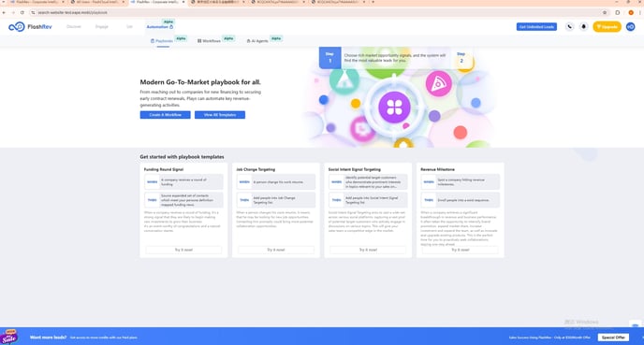Click Create A Workflow button
Image resolution: width=644 pixels, height=345 pixels.
tap(165, 115)
